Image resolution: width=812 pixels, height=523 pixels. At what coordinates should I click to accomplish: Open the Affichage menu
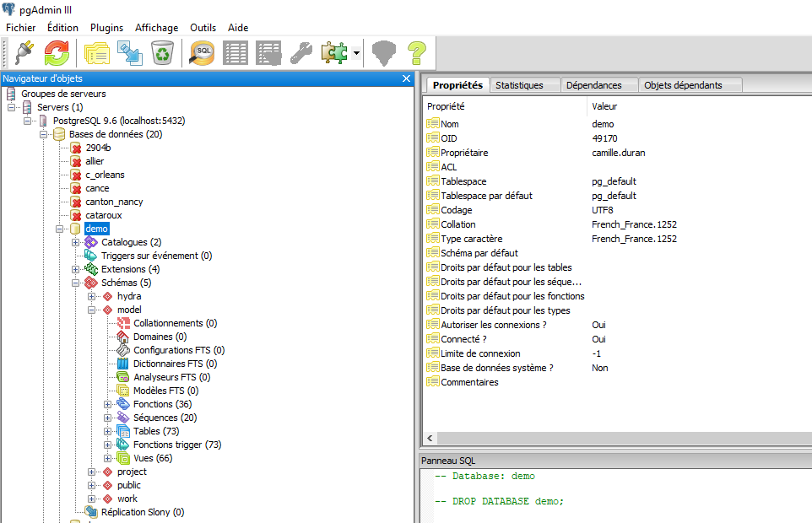pos(156,28)
